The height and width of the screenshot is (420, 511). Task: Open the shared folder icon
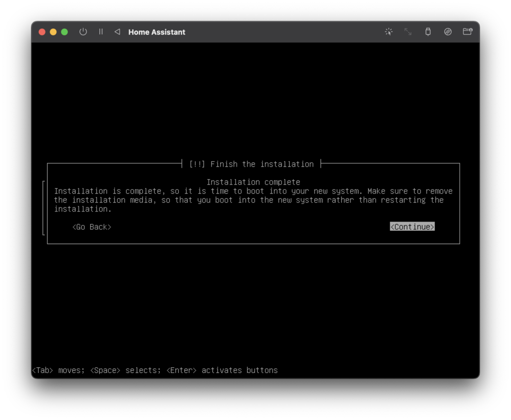468,31
